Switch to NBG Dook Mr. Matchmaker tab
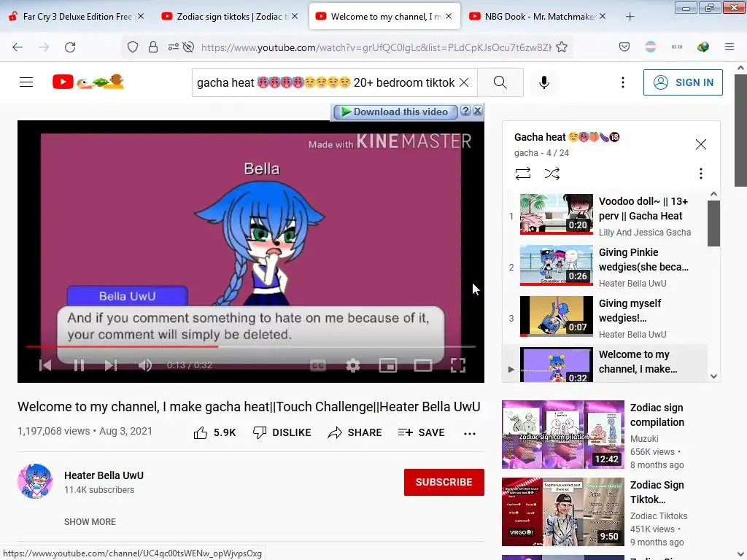 538,17
